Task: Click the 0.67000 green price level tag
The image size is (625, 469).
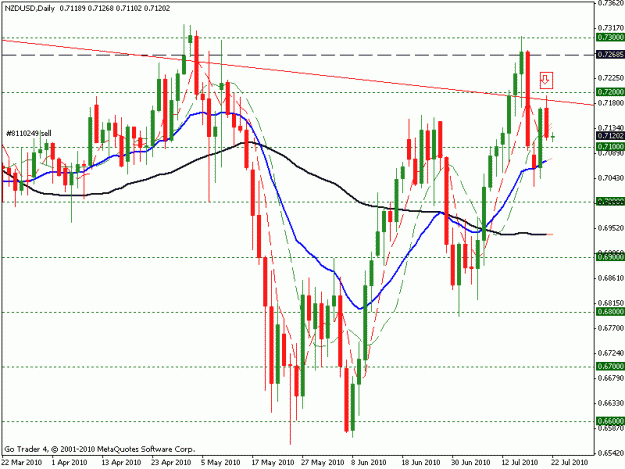Action: pyautogui.click(x=610, y=366)
